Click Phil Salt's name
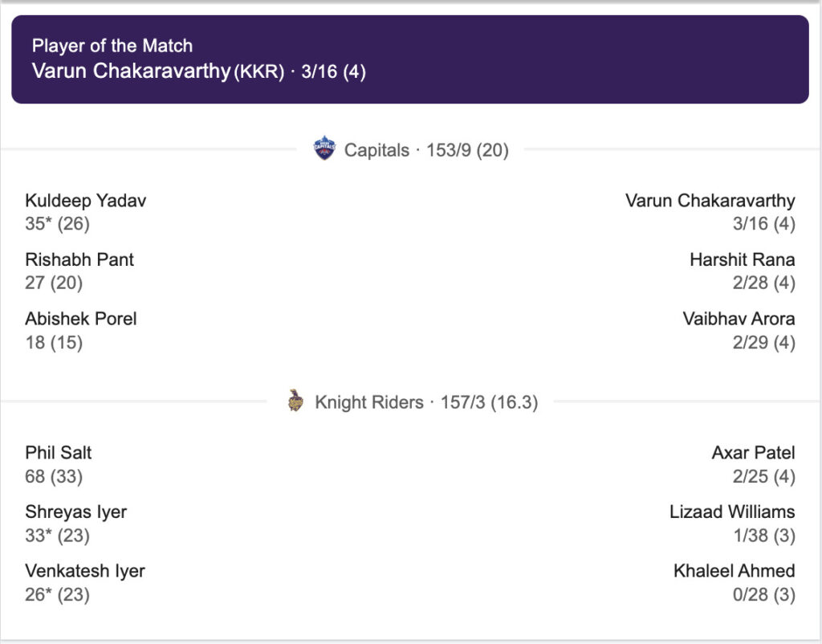The width and height of the screenshot is (822, 644). (59, 453)
